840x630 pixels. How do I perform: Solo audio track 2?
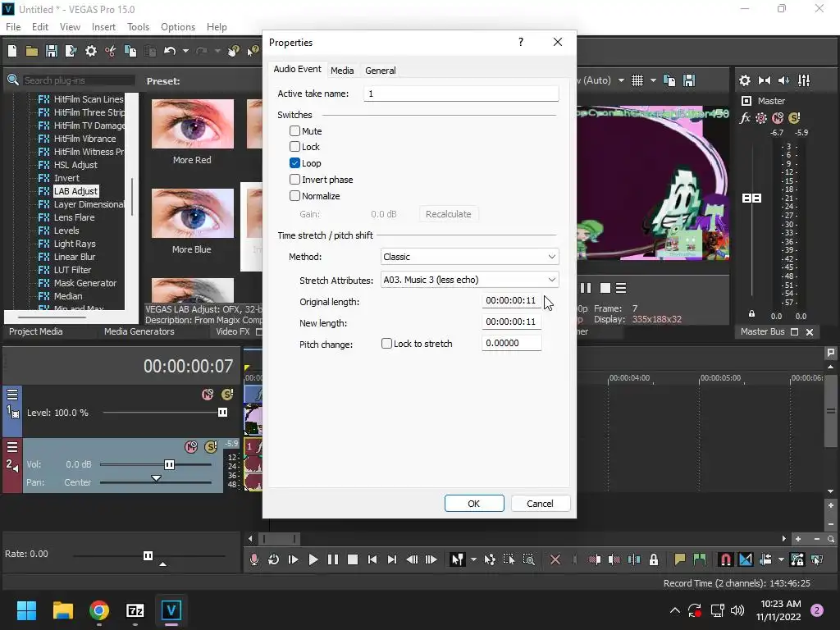coord(211,447)
